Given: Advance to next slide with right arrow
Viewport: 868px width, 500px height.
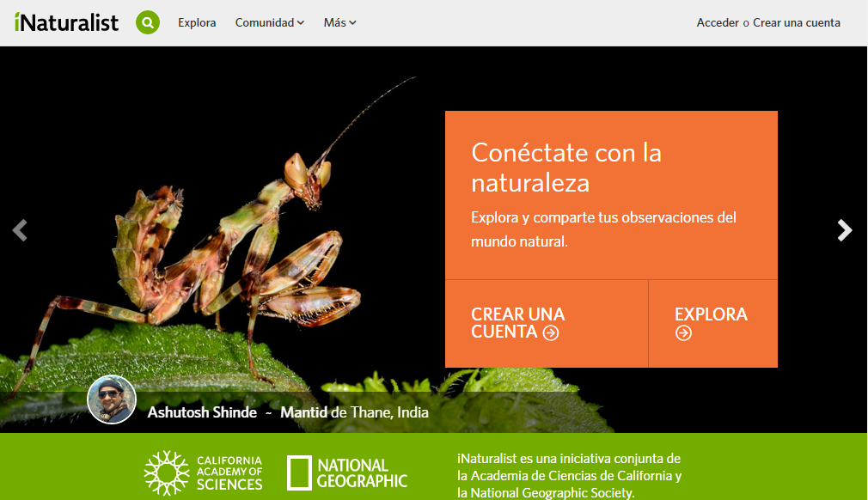Looking at the screenshot, I should (x=844, y=230).
